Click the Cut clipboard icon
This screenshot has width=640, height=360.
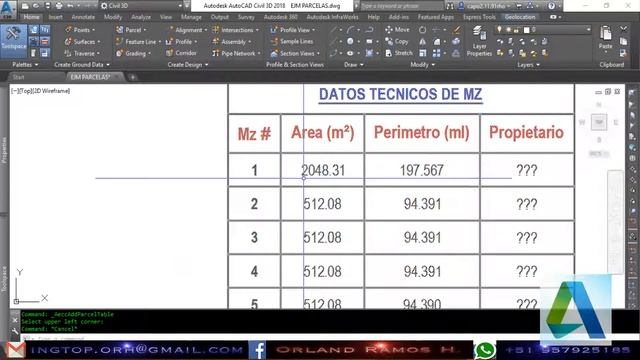click(x=623, y=29)
